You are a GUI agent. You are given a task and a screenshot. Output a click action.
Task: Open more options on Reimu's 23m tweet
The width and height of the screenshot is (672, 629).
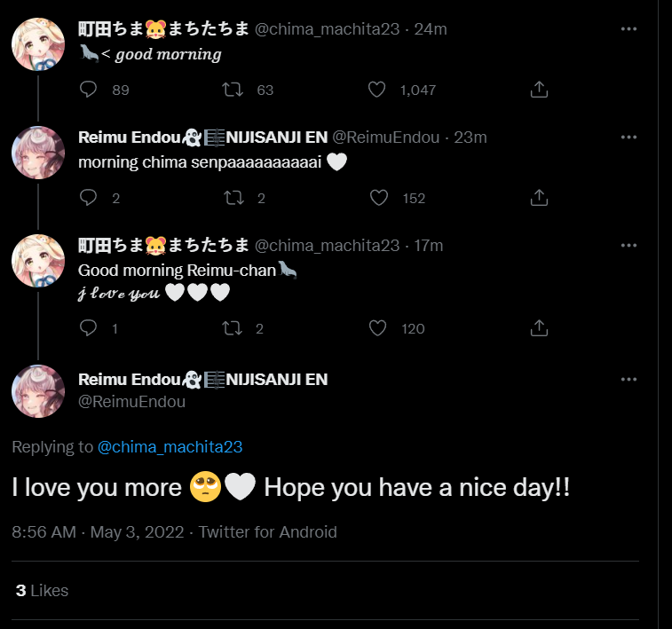pos(629,138)
